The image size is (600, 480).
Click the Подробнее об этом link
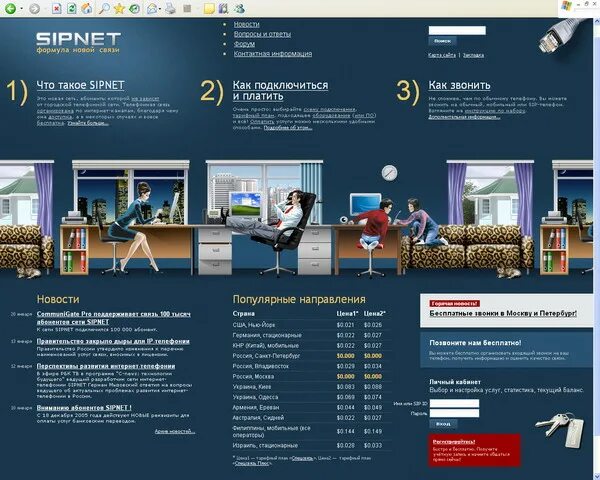tap(288, 127)
